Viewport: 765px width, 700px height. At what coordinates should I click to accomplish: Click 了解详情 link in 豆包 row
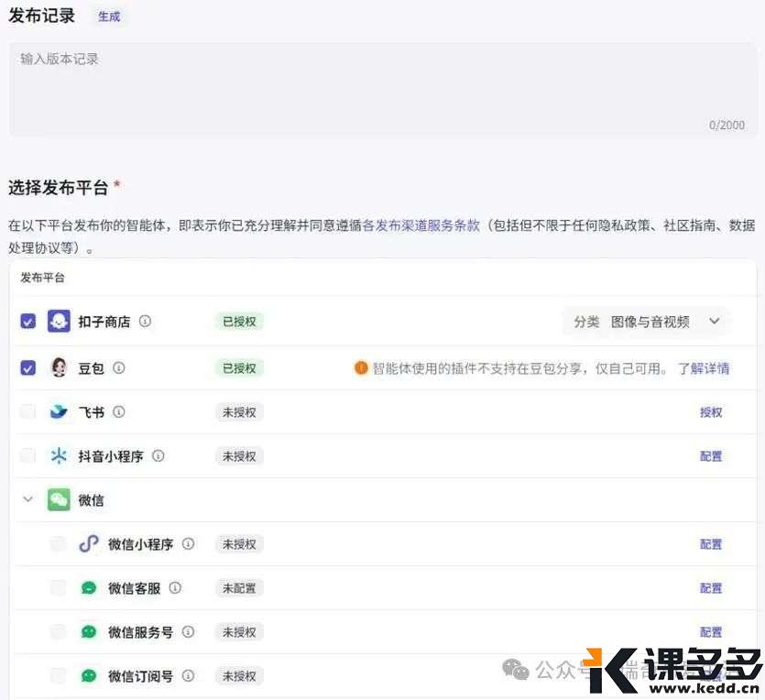704,368
